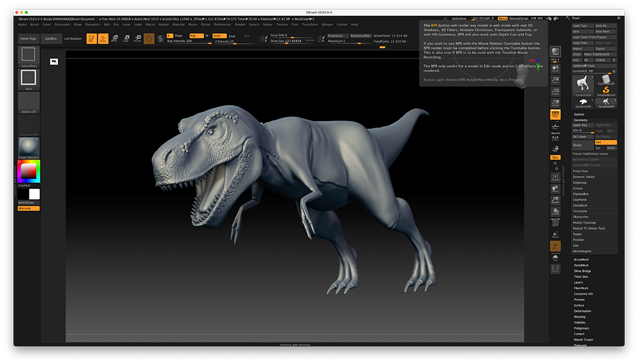Open the Transform menu
The width and height of the screenshot is (638, 364).
pos(310,24)
